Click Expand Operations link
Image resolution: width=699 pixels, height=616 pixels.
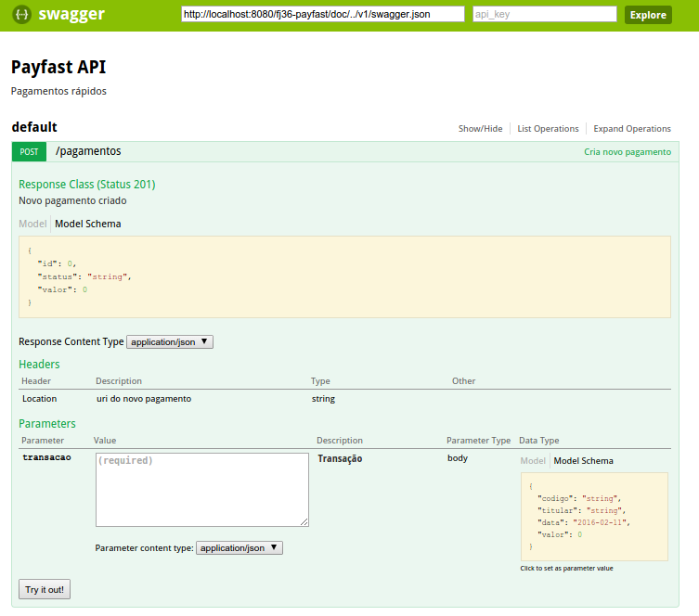click(631, 129)
